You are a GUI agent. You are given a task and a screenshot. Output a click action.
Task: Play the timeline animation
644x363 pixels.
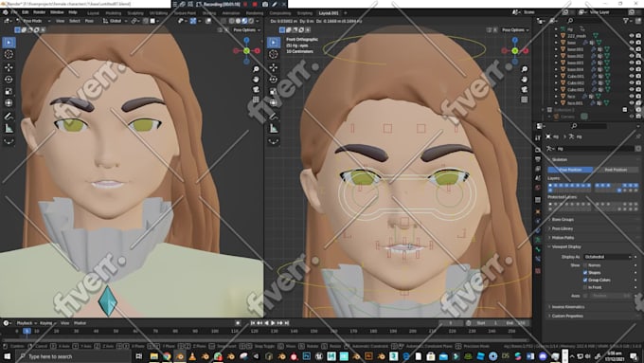[x=273, y=323]
